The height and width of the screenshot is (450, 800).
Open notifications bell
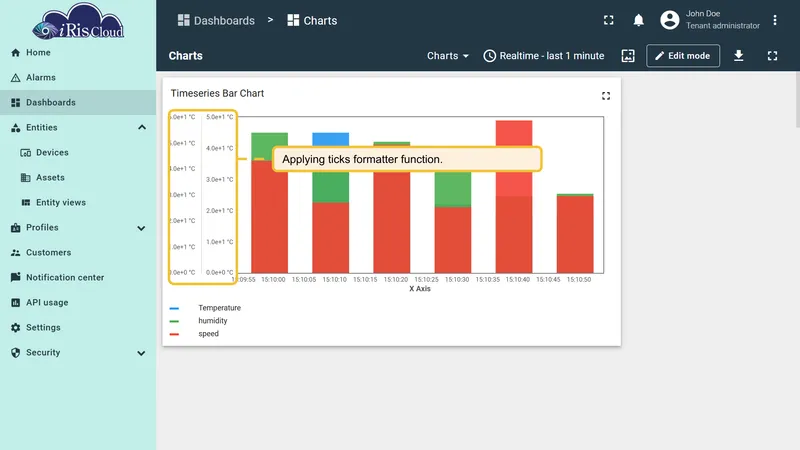tap(638, 20)
